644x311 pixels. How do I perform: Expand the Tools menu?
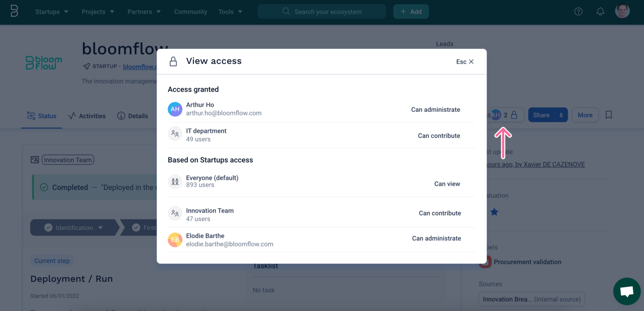tap(230, 12)
